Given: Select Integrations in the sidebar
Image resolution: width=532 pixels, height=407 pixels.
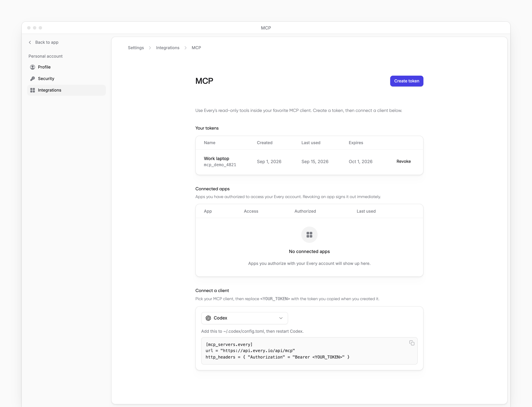Looking at the screenshot, I should coord(66,90).
